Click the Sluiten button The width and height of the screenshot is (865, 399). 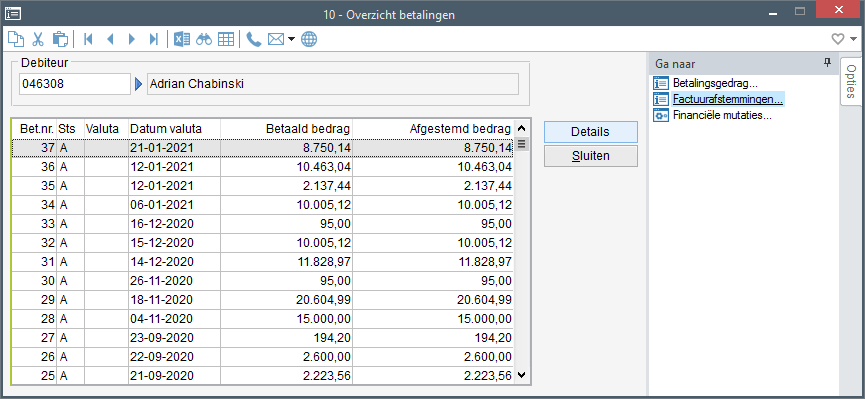(590, 156)
